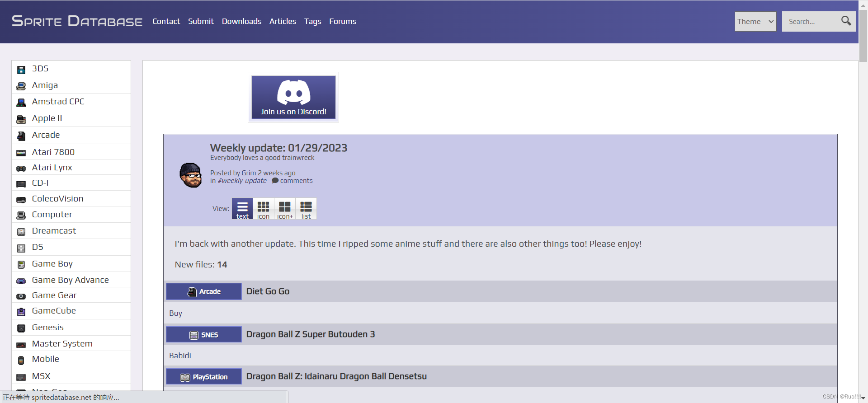
Task: Click the DS handheld icon
Action: (x=21, y=248)
